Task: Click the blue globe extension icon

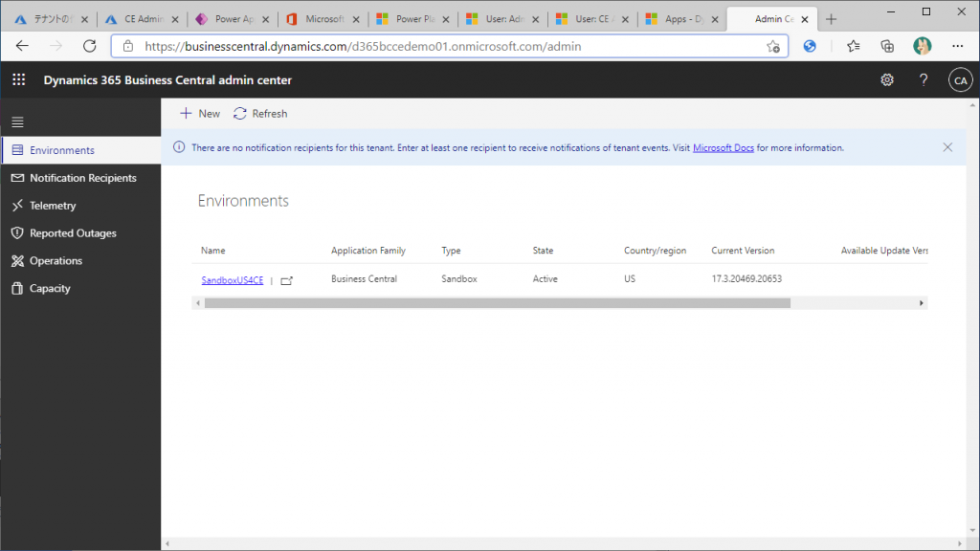Action: pyautogui.click(x=810, y=46)
